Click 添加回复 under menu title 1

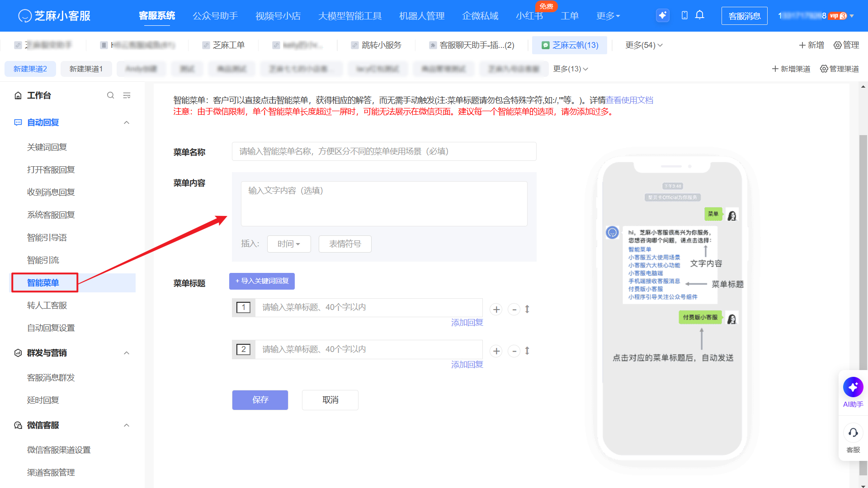point(467,323)
